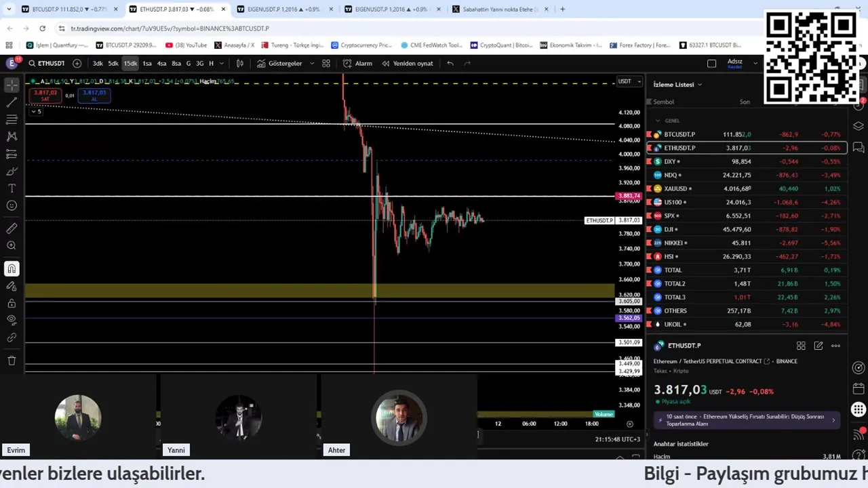
Task: Toggle hide all drawings eye icon
Action: 12,320
